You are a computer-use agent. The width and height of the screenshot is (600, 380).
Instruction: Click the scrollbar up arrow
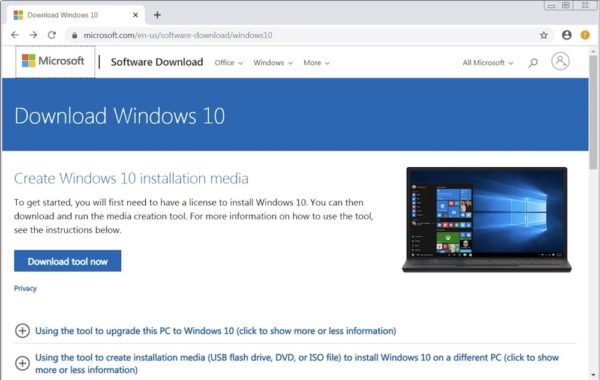pyautogui.click(x=593, y=51)
